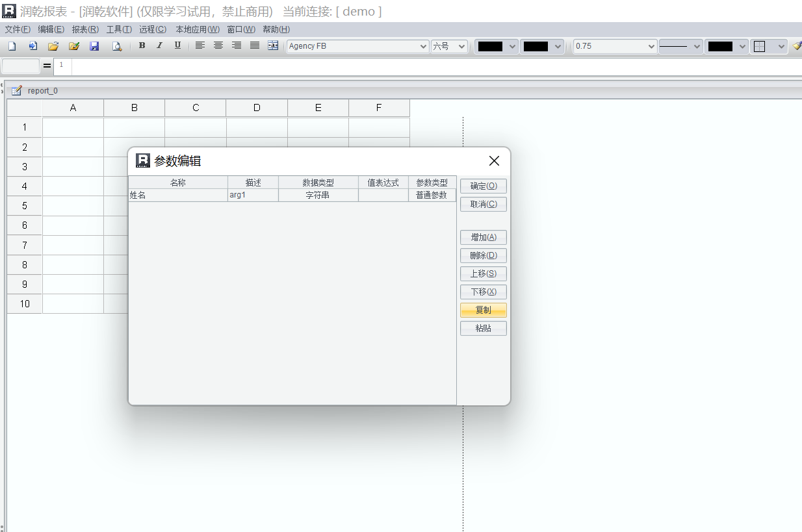Center align text
The image size is (802, 532).
[218, 45]
